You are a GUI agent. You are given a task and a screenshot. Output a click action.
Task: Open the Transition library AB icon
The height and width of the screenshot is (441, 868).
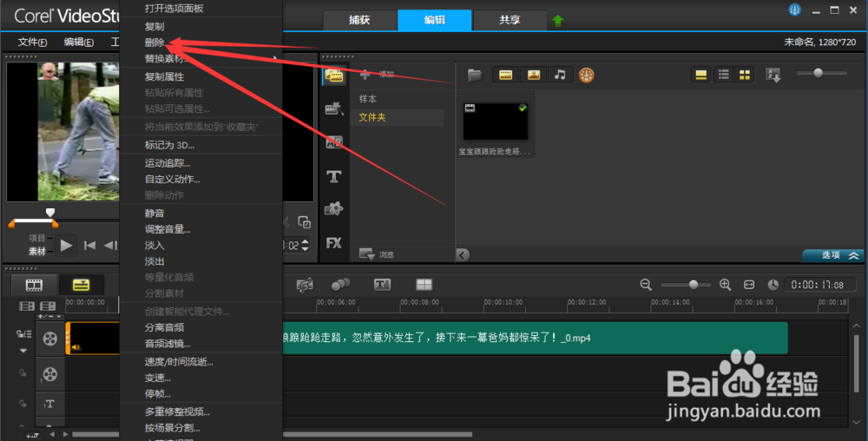[334, 142]
